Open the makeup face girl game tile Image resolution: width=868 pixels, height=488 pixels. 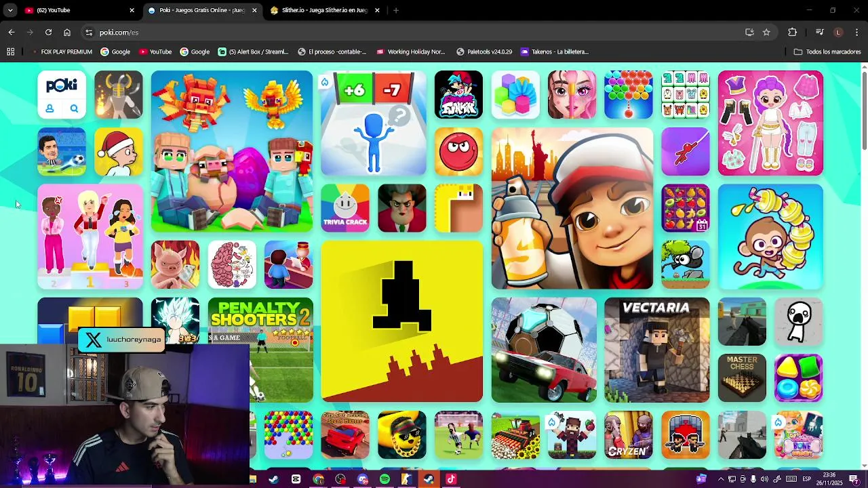(x=572, y=94)
